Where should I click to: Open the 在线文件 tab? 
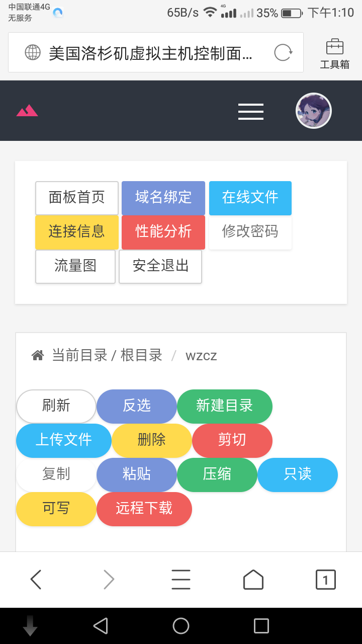(250, 198)
